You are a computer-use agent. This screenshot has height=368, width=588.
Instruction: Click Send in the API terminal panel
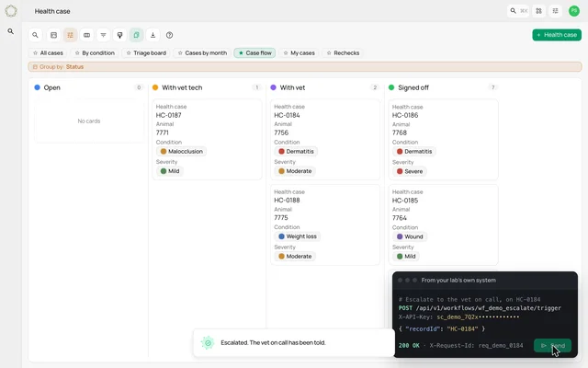click(552, 346)
